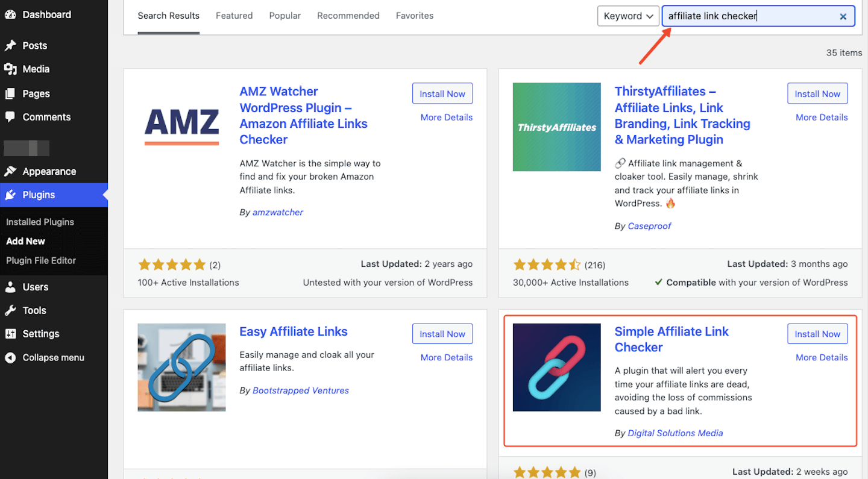Open the Bootstrapped Ventures author link

tap(301, 390)
